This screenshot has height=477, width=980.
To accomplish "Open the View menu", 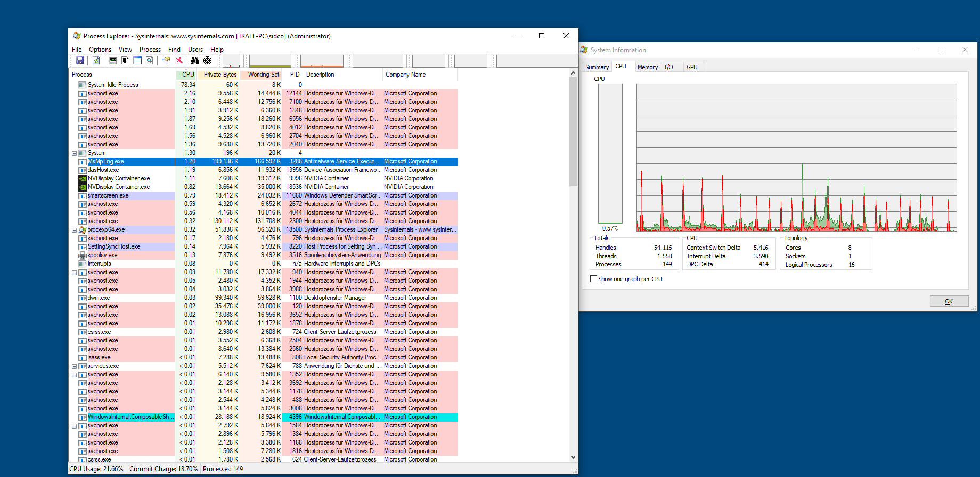I will click(125, 50).
